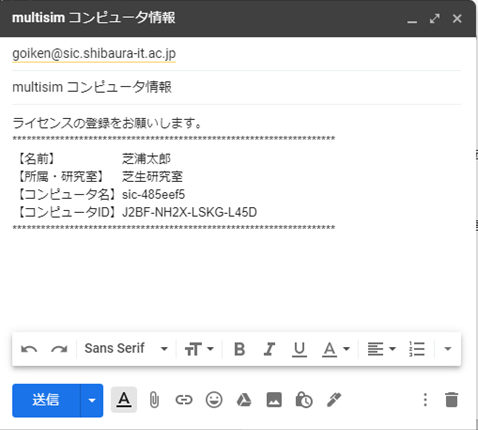Click computer ID J2BF-NH2X-LSKG-L45D
The image size is (478, 430).
coord(189,212)
